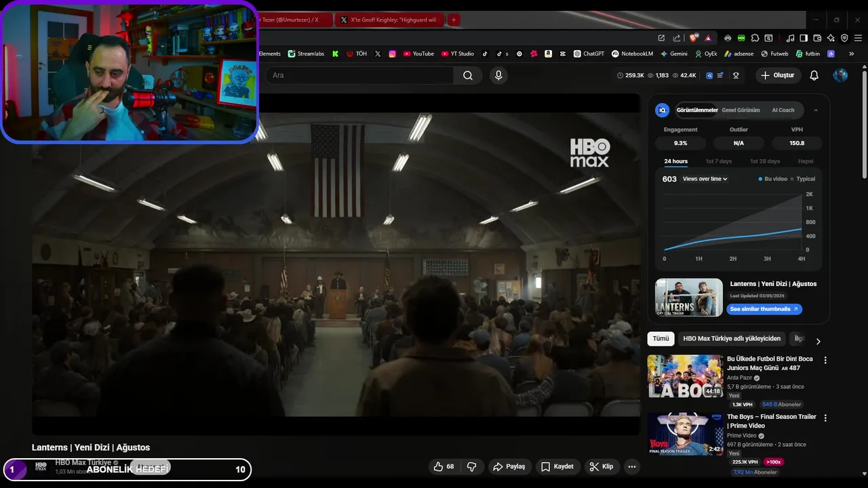The height and width of the screenshot is (488, 868).
Task: Open the Brave Leo AI sparkle icon
Action: pos(831,38)
